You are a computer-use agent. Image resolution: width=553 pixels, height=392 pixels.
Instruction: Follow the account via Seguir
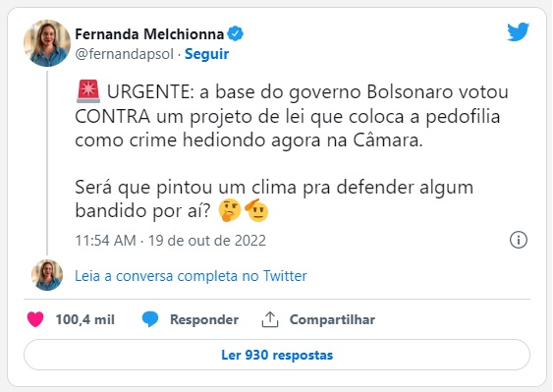click(206, 54)
